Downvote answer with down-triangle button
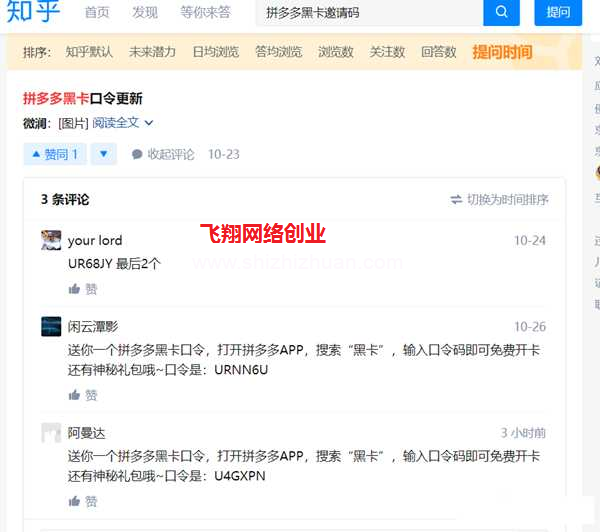The height and width of the screenshot is (532, 600). 104,154
